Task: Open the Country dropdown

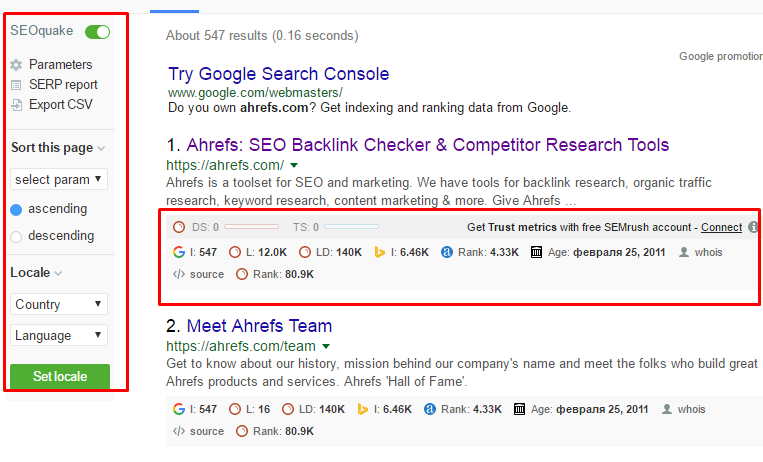Action: coord(58,304)
